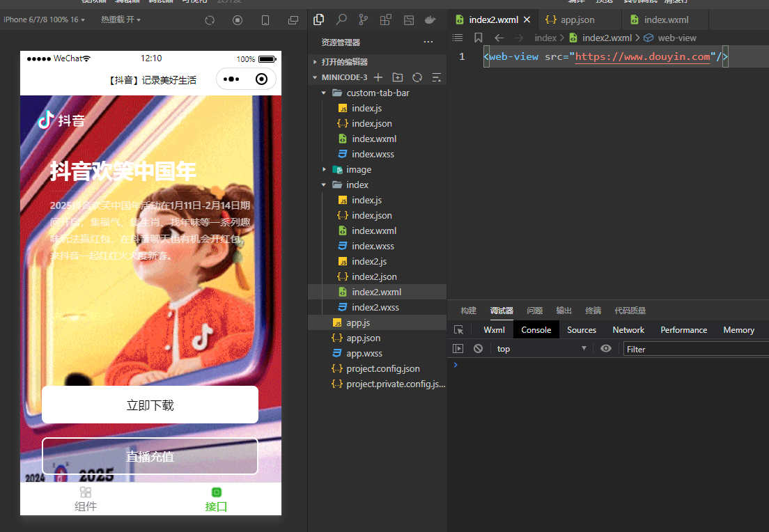The image size is (769, 532).
Task: Switch to the Performance devtools tab
Action: [x=683, y=330]
